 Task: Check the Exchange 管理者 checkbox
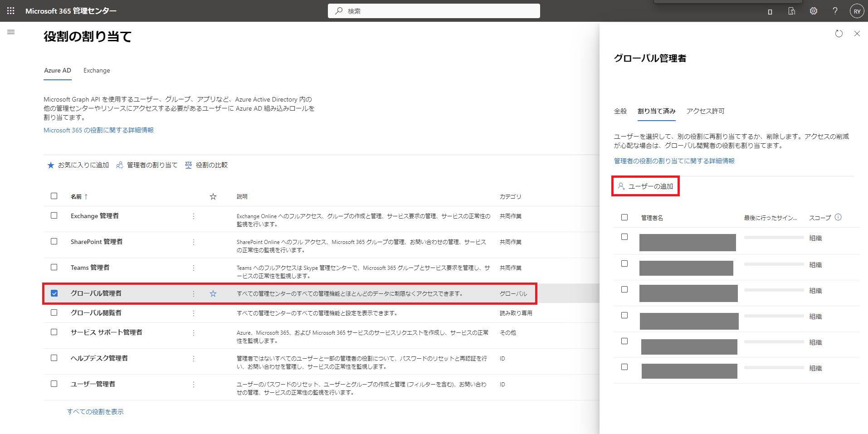tap(54, 215)
